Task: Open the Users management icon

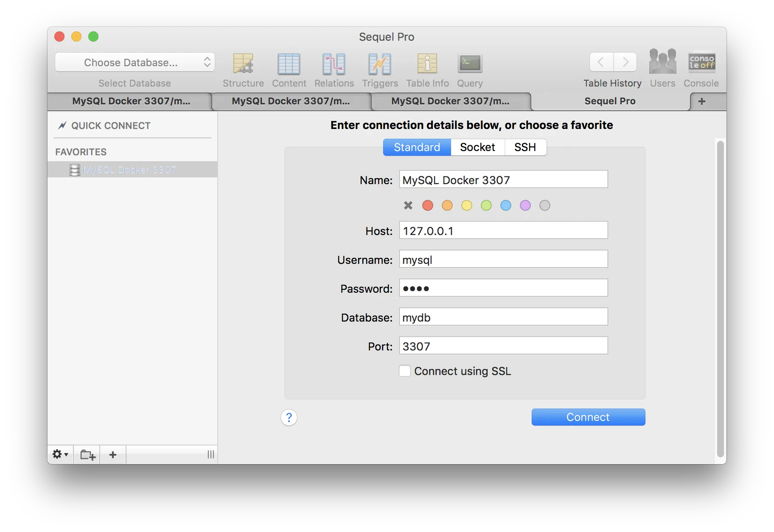Action: tap(662, 62)
